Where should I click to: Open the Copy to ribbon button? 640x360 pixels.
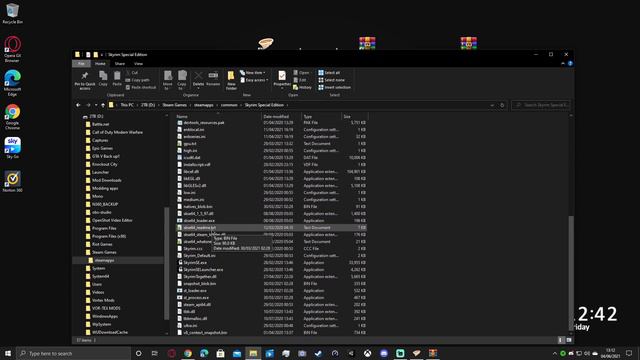(182, 80)
